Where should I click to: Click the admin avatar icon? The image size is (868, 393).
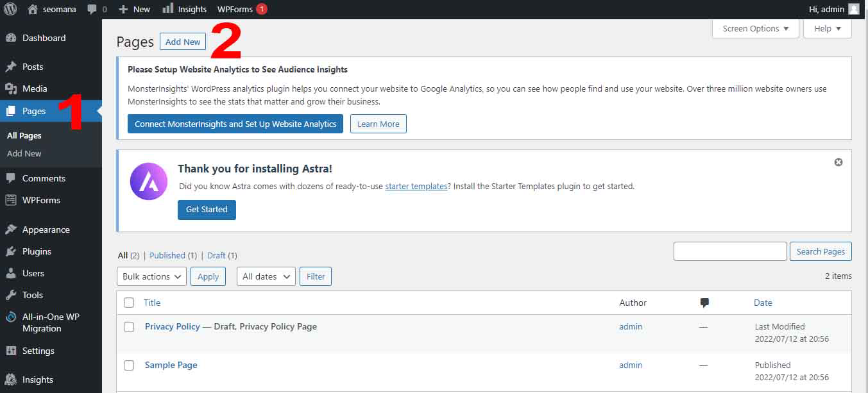854,9
